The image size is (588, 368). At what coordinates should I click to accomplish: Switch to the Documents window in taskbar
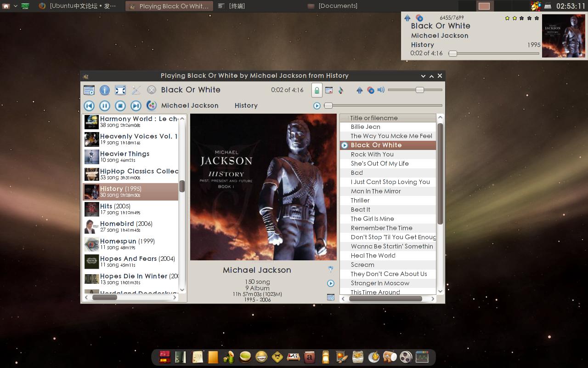(333, 6)
